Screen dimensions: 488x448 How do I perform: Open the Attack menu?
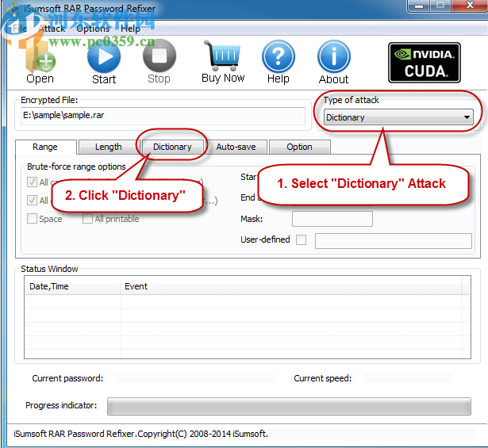point(52,29)
